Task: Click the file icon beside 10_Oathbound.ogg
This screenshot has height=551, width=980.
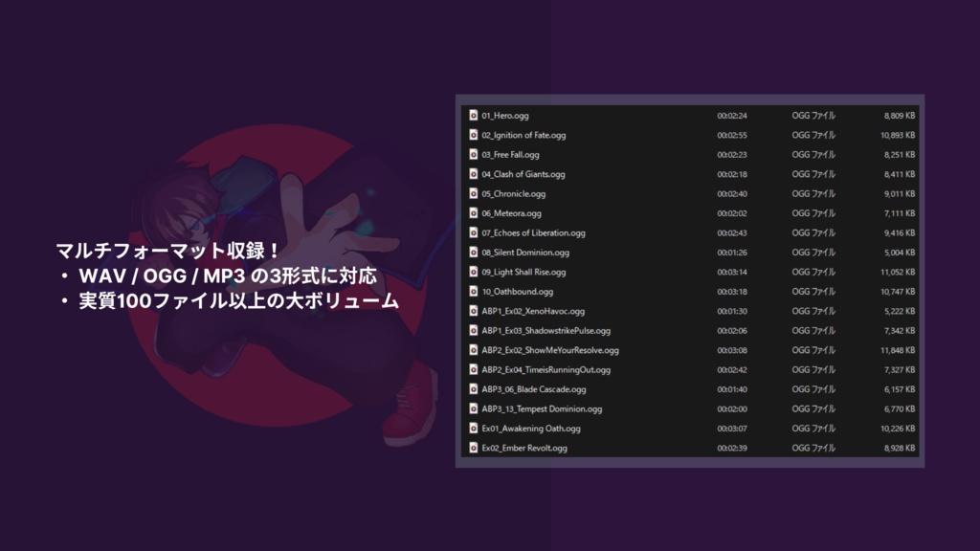Action: 473,292
